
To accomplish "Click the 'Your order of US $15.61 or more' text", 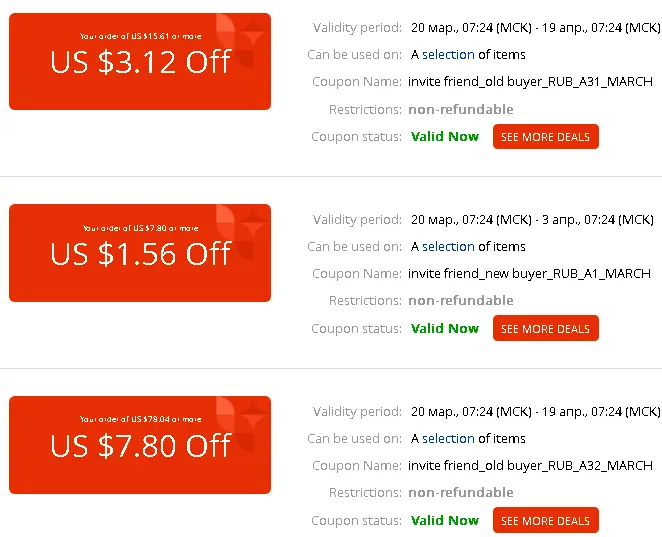I will pos(141,36).
